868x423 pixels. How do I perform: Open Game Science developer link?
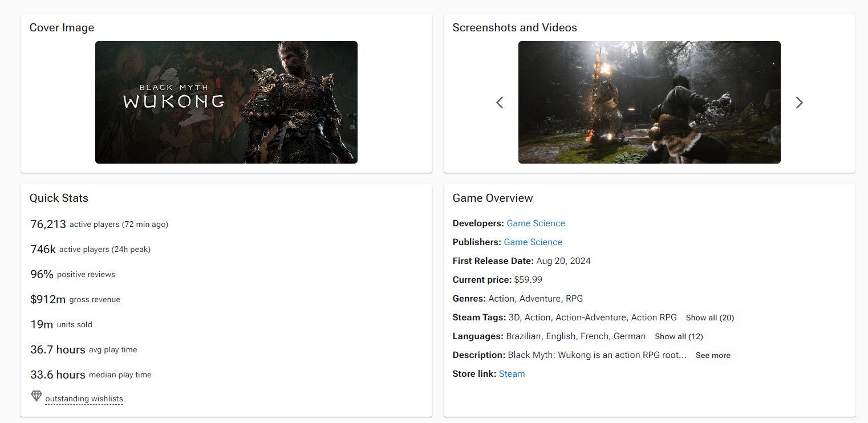point(536,223)
